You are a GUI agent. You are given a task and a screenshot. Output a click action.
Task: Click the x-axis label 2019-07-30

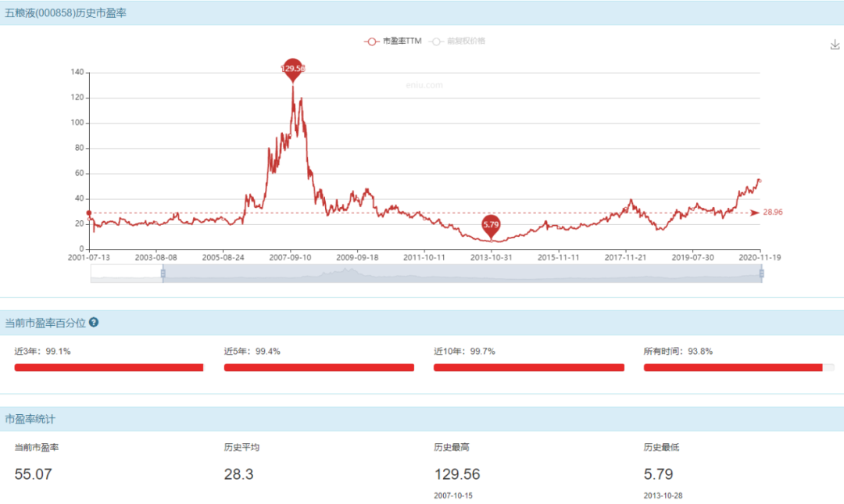tap(692, 257)
